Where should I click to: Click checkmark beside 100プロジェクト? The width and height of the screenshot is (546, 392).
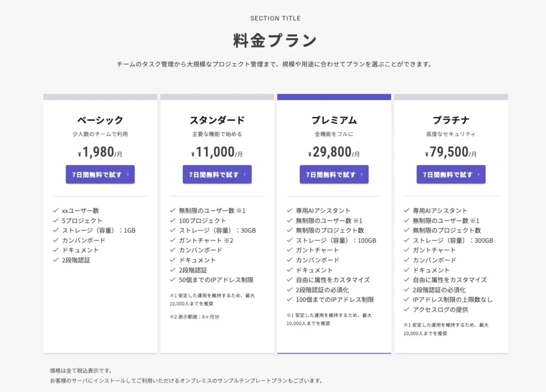tap(172, 220)
